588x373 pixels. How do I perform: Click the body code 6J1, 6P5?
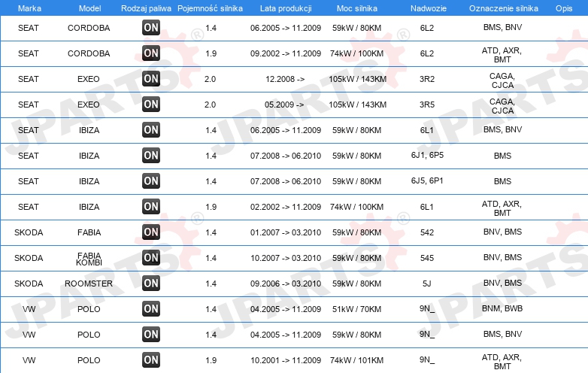427,155
